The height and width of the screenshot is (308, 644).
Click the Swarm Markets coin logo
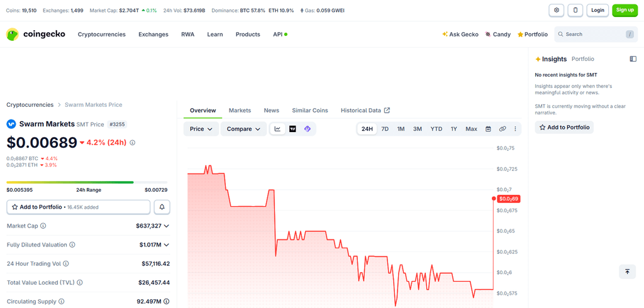11,124
